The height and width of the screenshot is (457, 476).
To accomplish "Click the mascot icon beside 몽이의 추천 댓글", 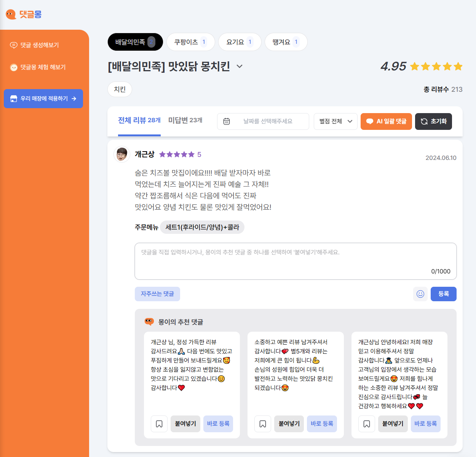I will coord(149,322).
